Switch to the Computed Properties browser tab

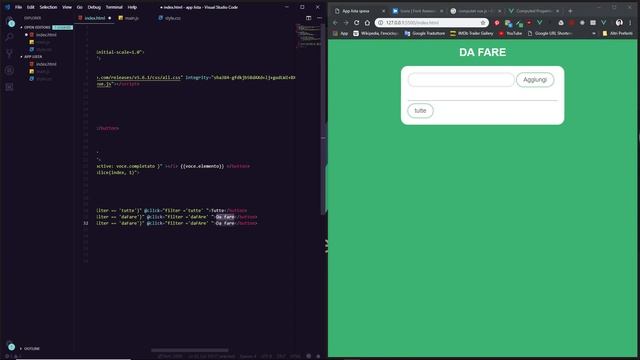point(533,11)
